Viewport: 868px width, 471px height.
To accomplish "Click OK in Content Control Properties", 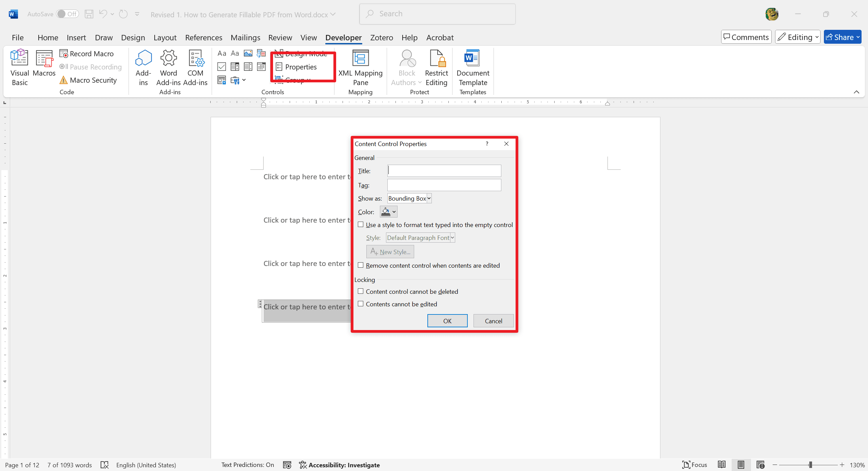I will 447,321.
